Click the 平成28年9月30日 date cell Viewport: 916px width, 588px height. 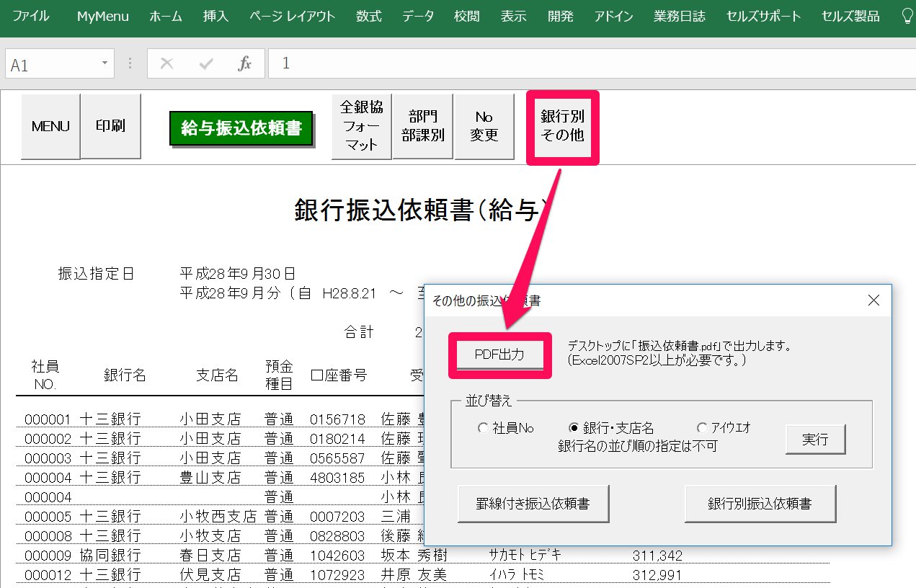pyautogui.click(x=238, y=274)
